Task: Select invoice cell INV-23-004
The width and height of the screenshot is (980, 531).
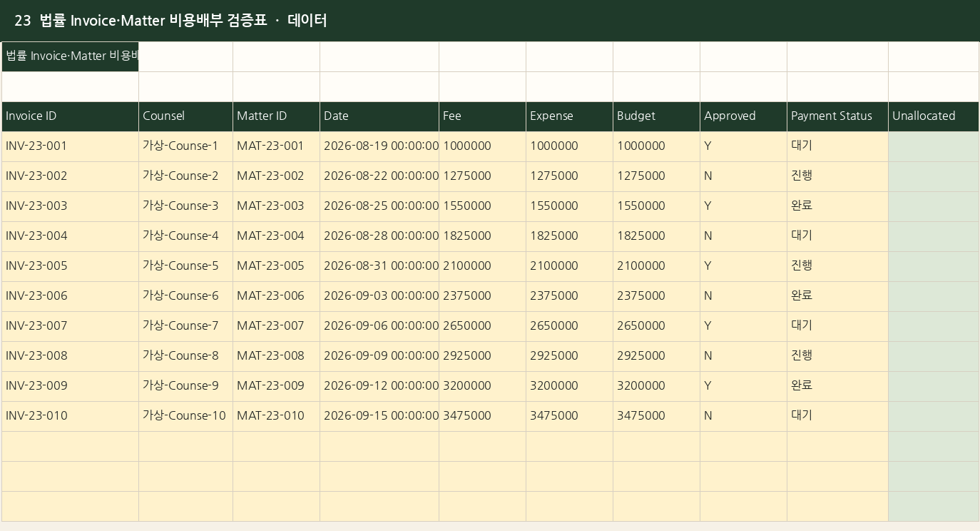Action: [70, 236]
